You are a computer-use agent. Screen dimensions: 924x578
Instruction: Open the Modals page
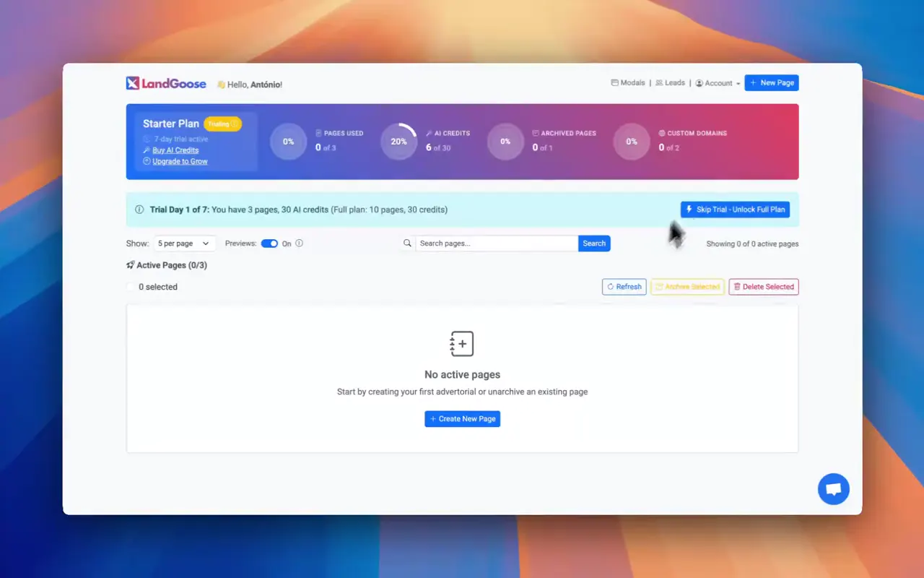point(628,83)
